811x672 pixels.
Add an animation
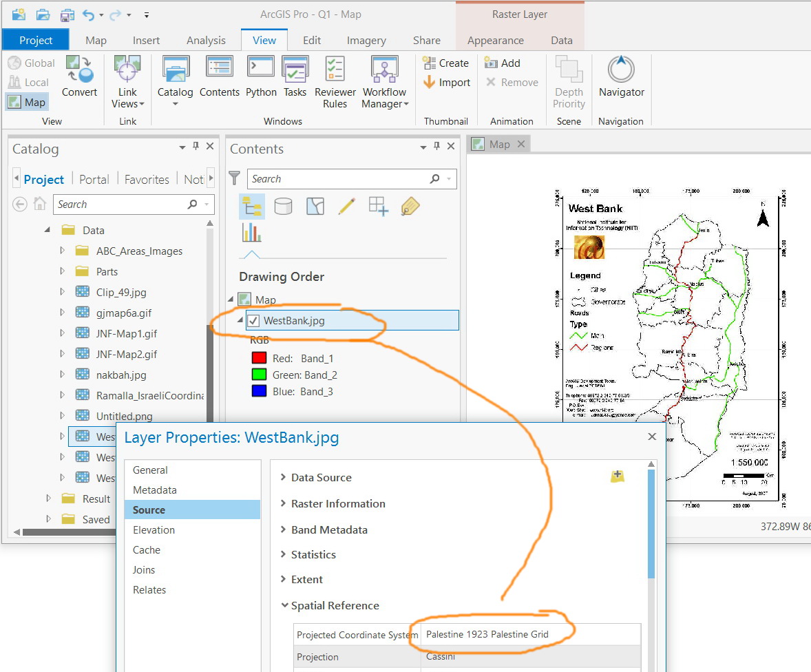[x=502, y=63]
